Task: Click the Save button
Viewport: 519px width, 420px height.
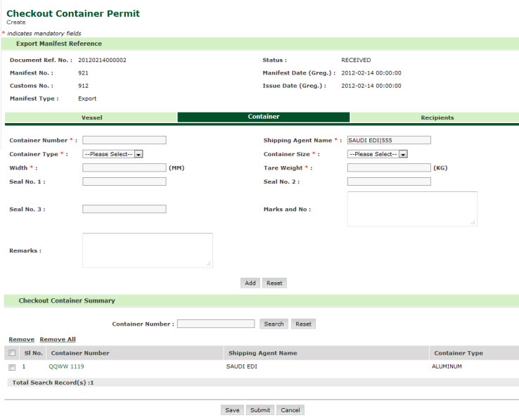Action: tap(232, 410)
